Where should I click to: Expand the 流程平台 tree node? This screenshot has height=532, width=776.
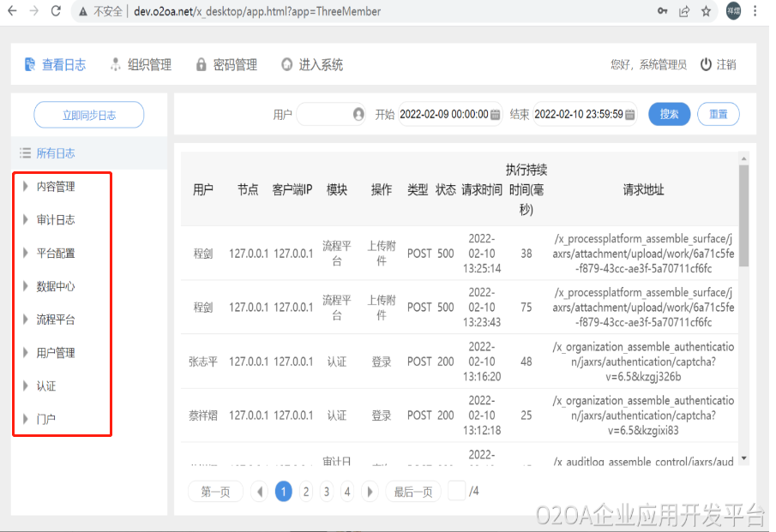[x=26, y=320]
